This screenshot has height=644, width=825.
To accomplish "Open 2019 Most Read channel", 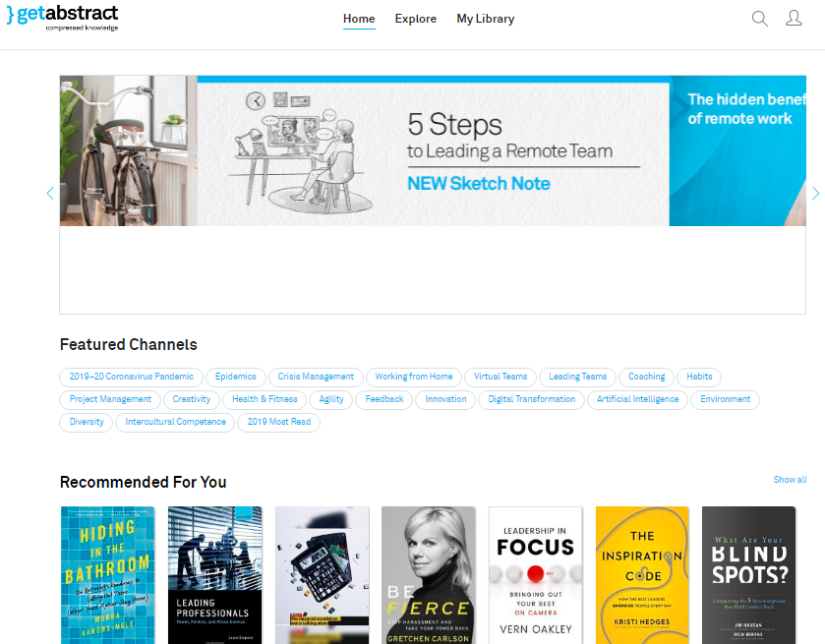I will pyautogui.click(x=279, y=422).
